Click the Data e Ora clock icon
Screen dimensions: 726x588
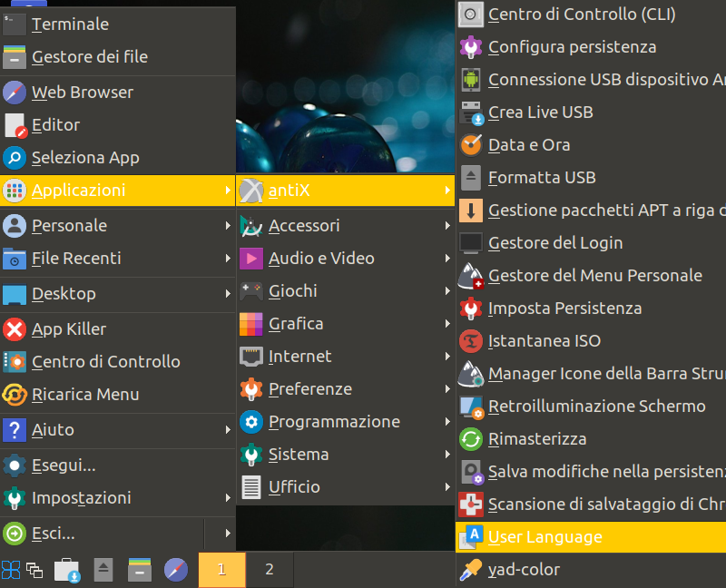(471, 145)
